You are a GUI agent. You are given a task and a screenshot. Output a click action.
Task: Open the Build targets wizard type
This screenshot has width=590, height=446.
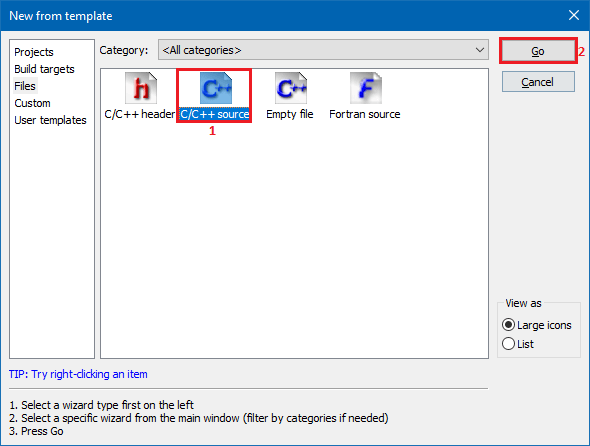click(x=44, y=69)
